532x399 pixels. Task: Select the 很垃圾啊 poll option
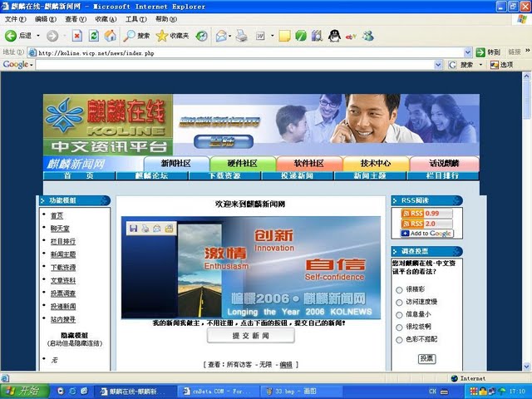(x=399, y=327)
